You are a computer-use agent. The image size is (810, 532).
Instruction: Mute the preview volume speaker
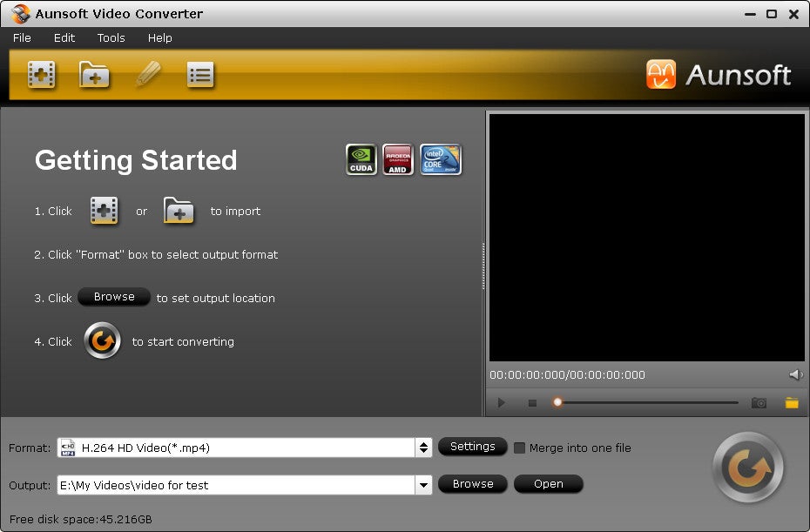pos(796,374)
